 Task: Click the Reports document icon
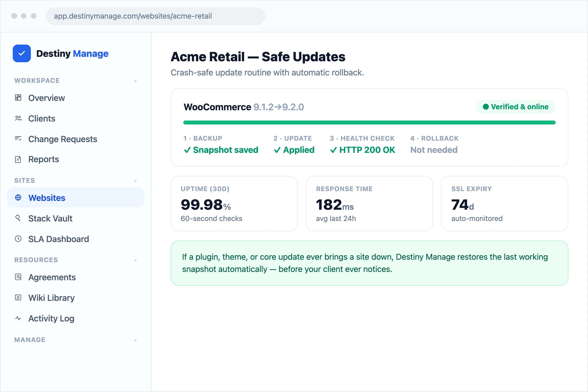coord(18,159)
